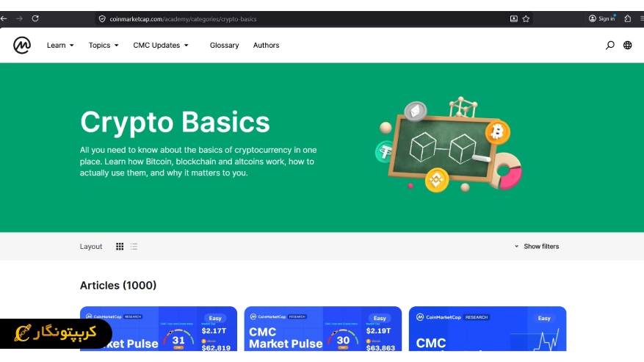Switch to grid layout view
The height and width of the screenshot is (362, 644).
[x=120, y=247]
